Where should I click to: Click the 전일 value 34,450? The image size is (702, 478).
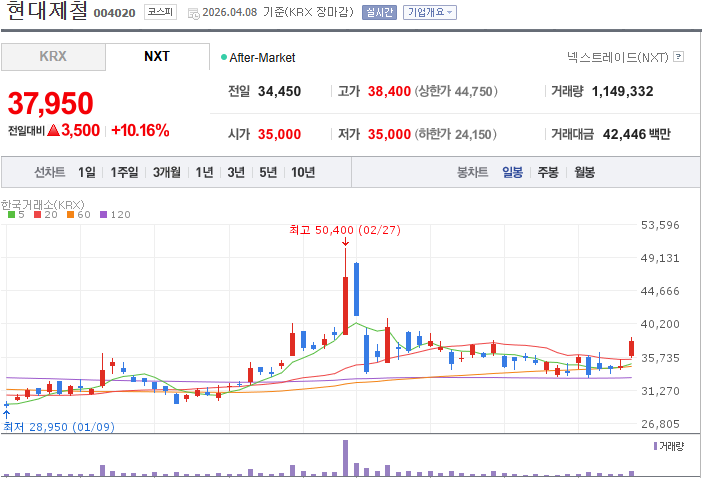pyautogui.click(x=279, y=91)
